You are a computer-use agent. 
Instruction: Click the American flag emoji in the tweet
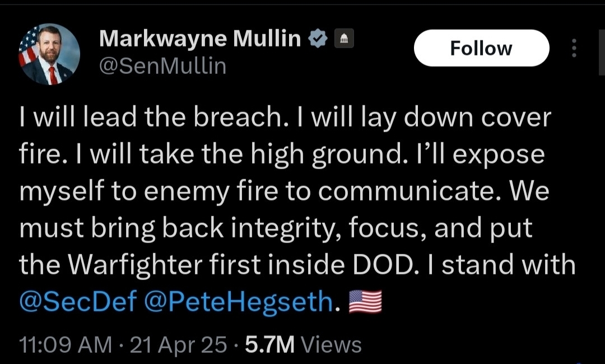pos(365,302)
